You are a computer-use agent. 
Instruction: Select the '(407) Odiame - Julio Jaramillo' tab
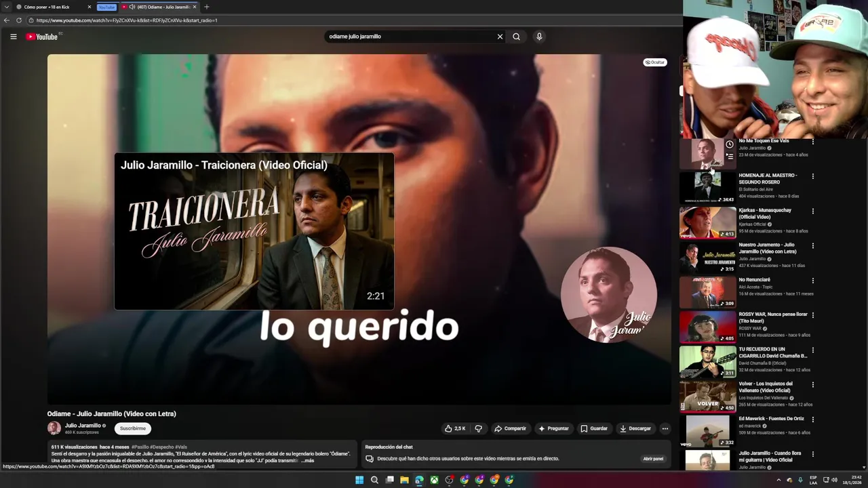coord(160,7)
